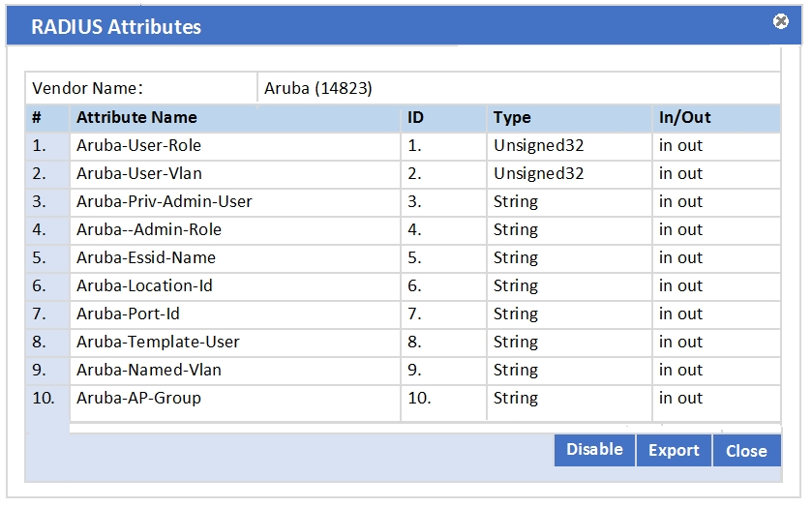Click the Disable button
Image resolution: width=812 pixels, height=508 pixels.
[x=594, y=450]
